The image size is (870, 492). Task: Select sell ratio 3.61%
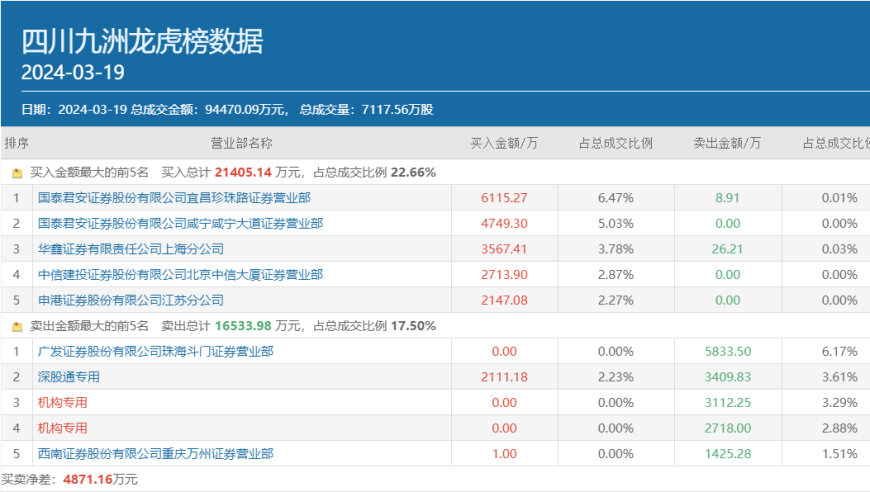(x=840, y=377)
